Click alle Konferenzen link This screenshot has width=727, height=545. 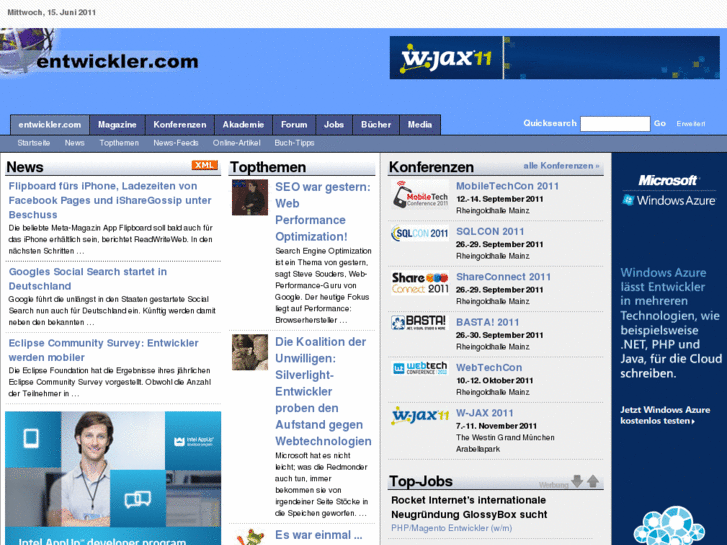[561, 166]
